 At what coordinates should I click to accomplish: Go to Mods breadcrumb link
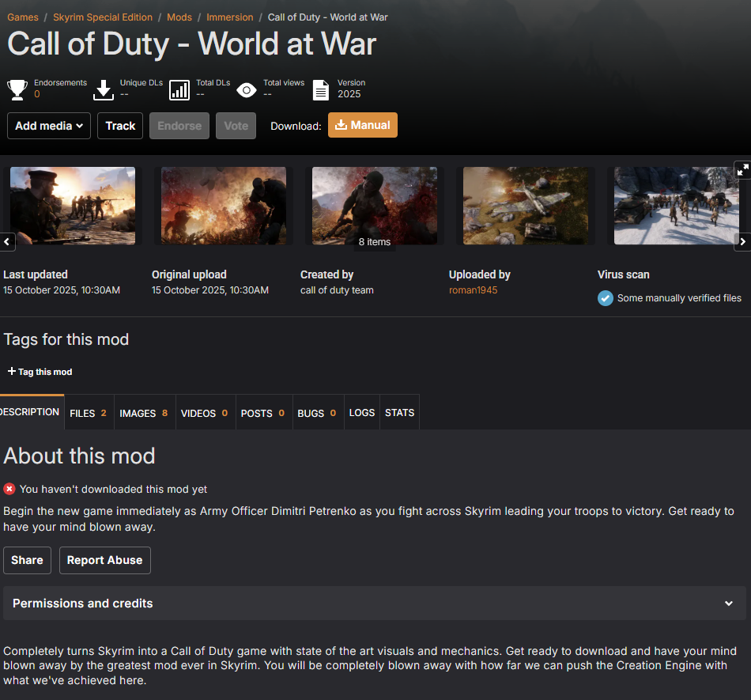pos(179,17)
